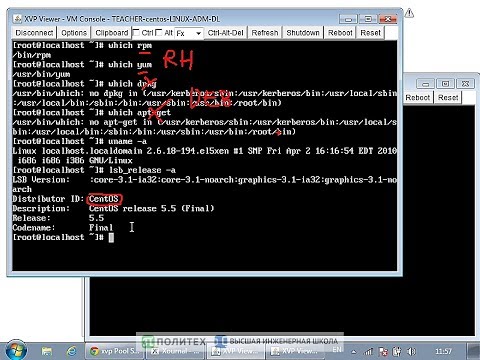Viewport: 480px width, 360px height.
Task: Click the '/bin/rpm' output line
Action: pos(32,55)
